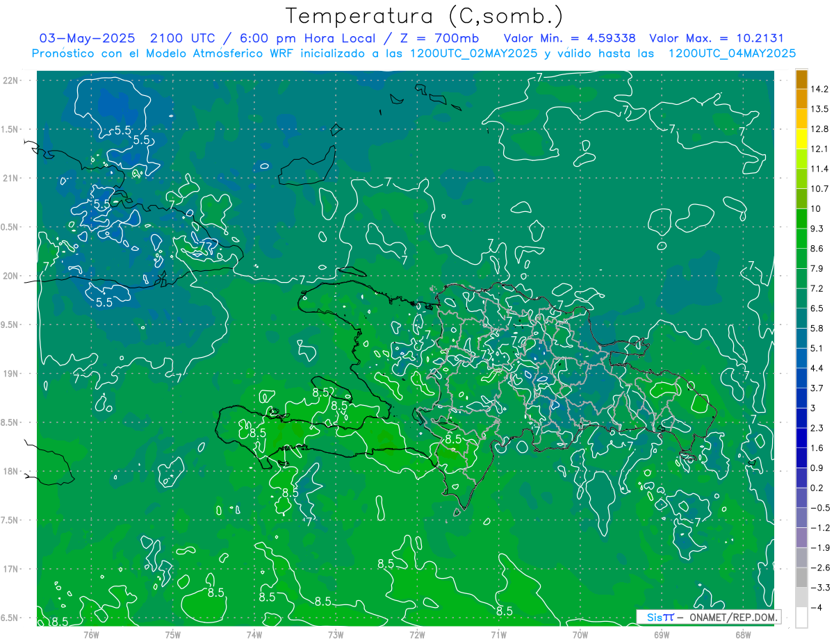Click the "7.9" color scale label

tap(818, 269)
